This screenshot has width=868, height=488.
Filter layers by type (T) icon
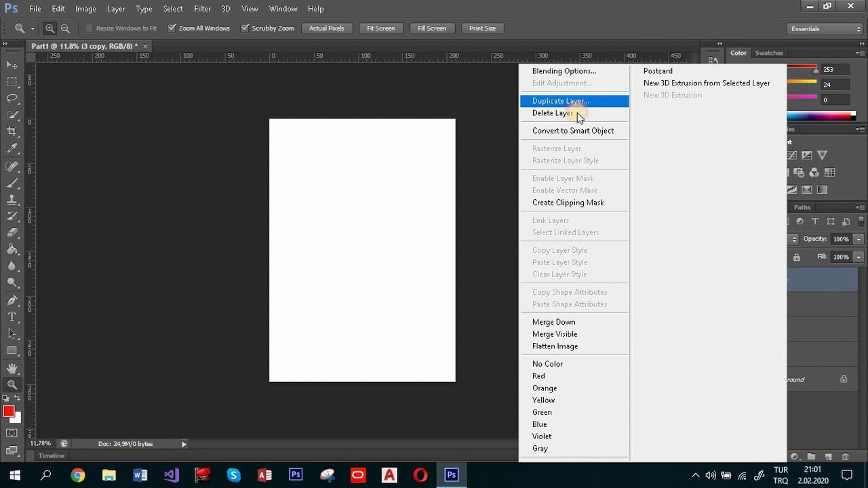[815, 222]
